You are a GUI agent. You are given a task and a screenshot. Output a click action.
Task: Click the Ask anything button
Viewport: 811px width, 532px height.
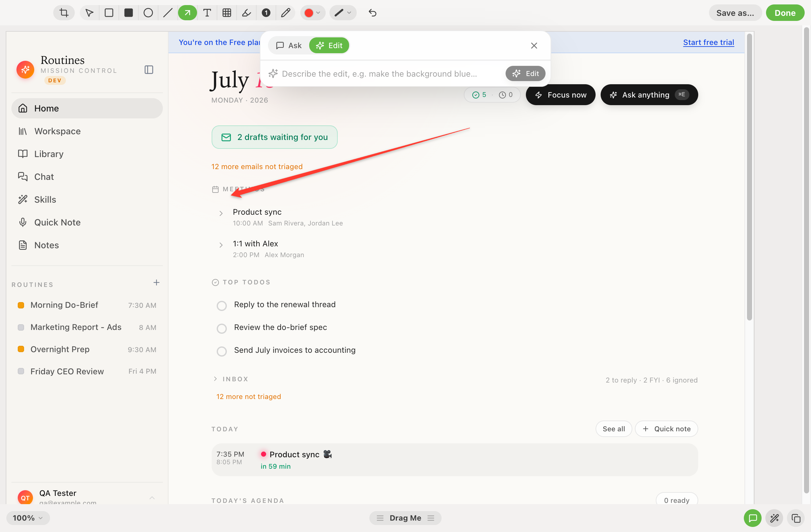point(649,95)
